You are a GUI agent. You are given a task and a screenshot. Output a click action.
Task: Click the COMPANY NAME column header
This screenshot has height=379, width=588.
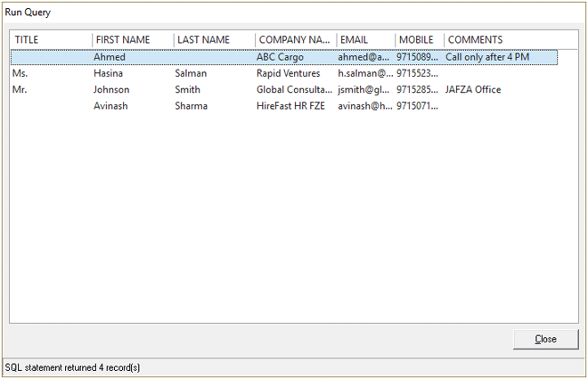tap(295, 40)
